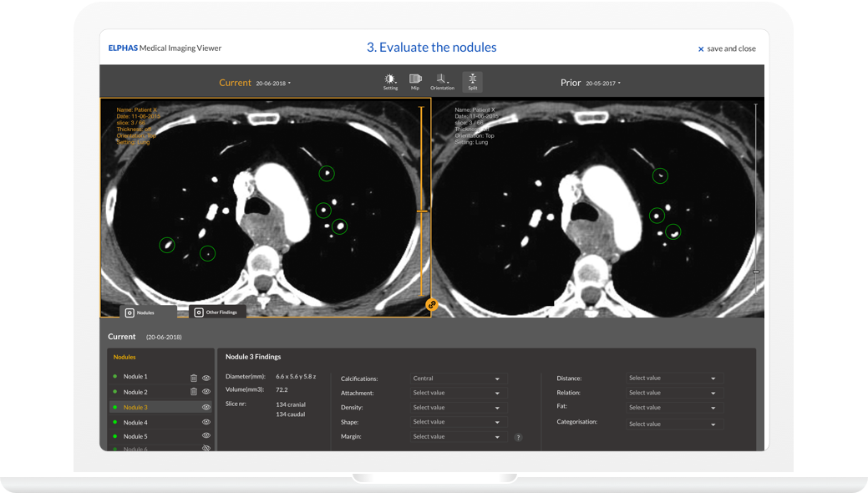
Task: Click save and close
Action: pyautogui.click(x=727, y=48)
